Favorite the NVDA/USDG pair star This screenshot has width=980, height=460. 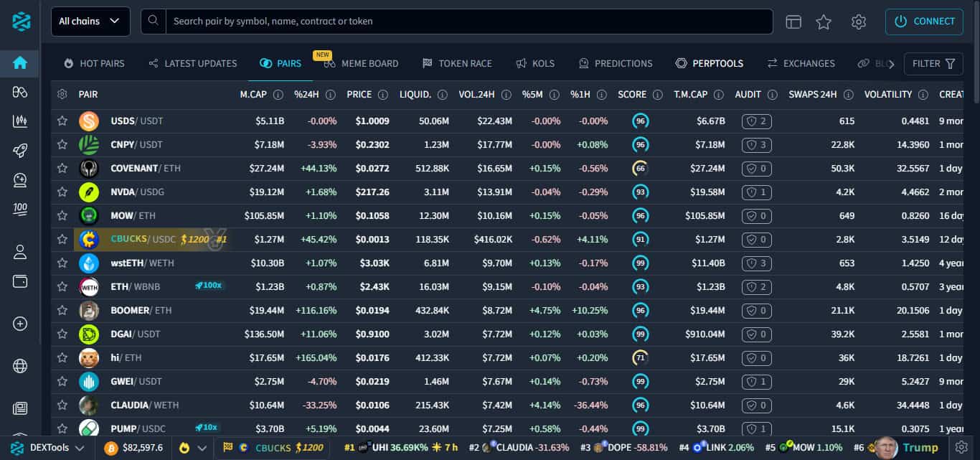(x=62, y=192)
